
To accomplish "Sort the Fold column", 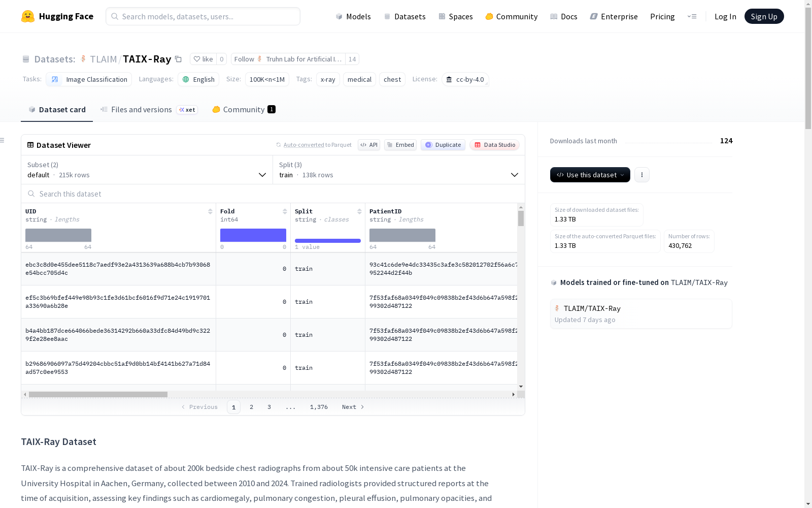I will (285, 211).
